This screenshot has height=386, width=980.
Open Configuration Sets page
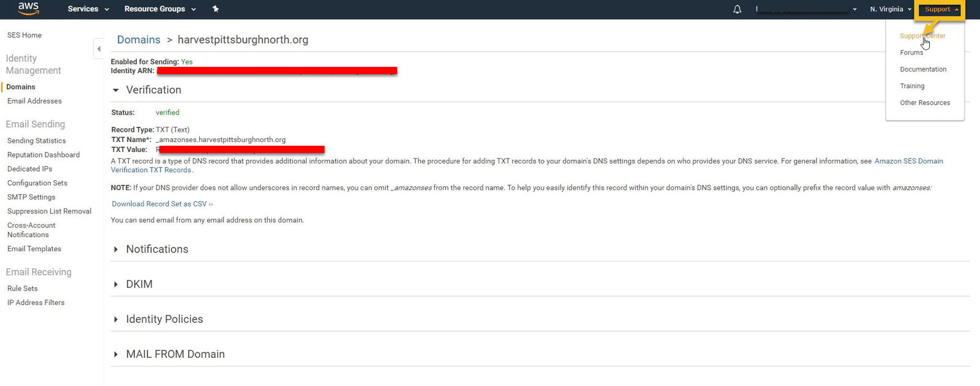[x=37, y=183]
